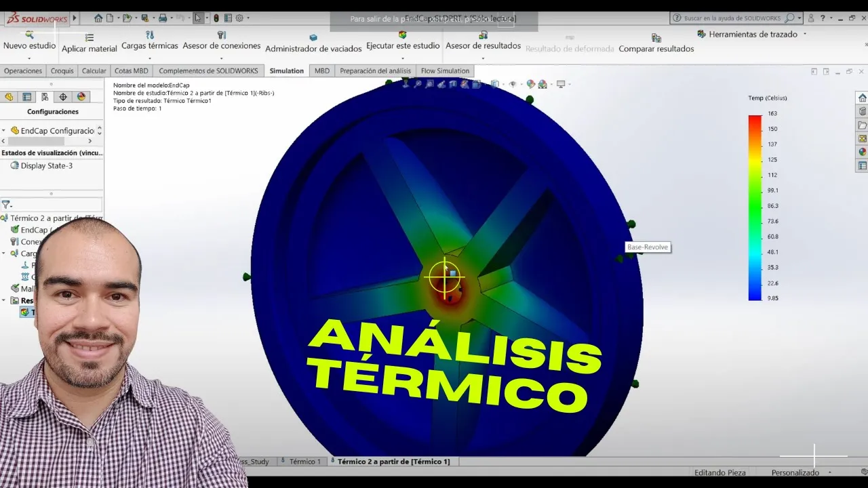This screenshot has height=488, width=868.
Task: Open the PropertyManager tab icon
Action: (x=26, y=97)
